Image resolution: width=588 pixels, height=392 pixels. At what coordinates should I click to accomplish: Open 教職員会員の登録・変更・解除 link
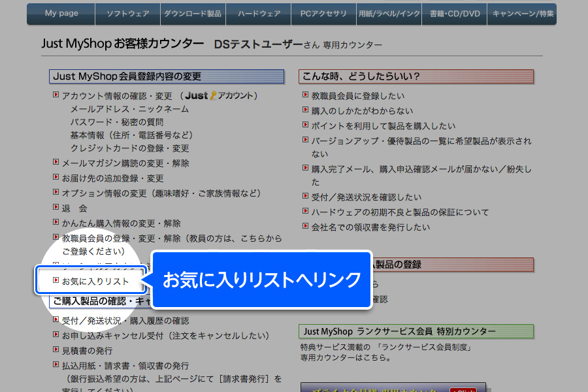(x=172, y=244)
